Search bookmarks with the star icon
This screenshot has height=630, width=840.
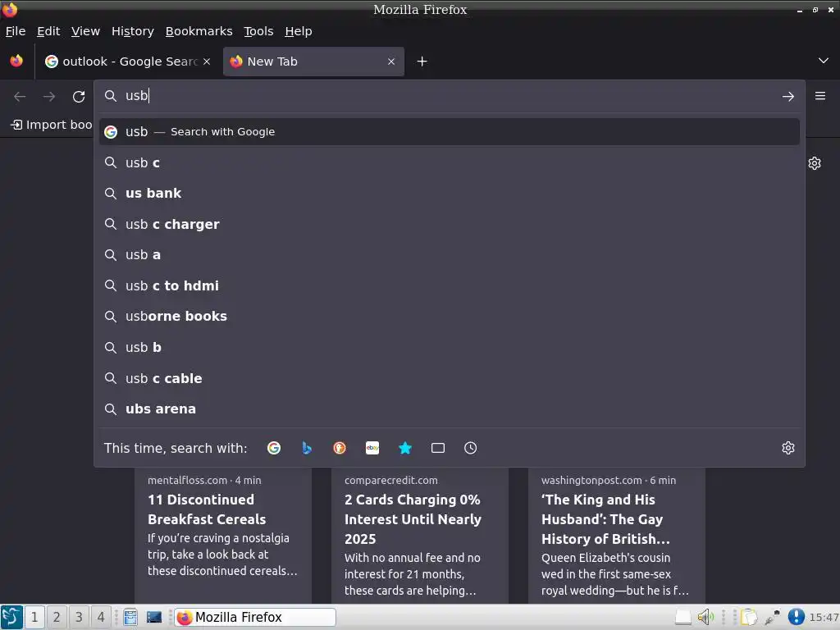[405, 448]
